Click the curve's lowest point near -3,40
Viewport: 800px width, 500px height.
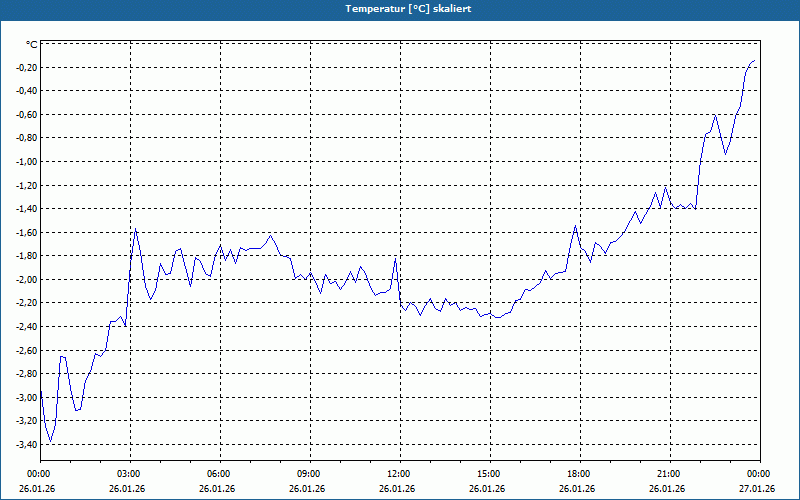[x=50, y=441]
